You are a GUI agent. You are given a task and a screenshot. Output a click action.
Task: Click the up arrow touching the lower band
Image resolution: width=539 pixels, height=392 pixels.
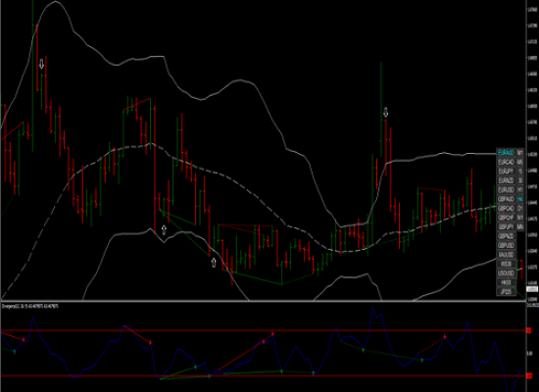164,229
